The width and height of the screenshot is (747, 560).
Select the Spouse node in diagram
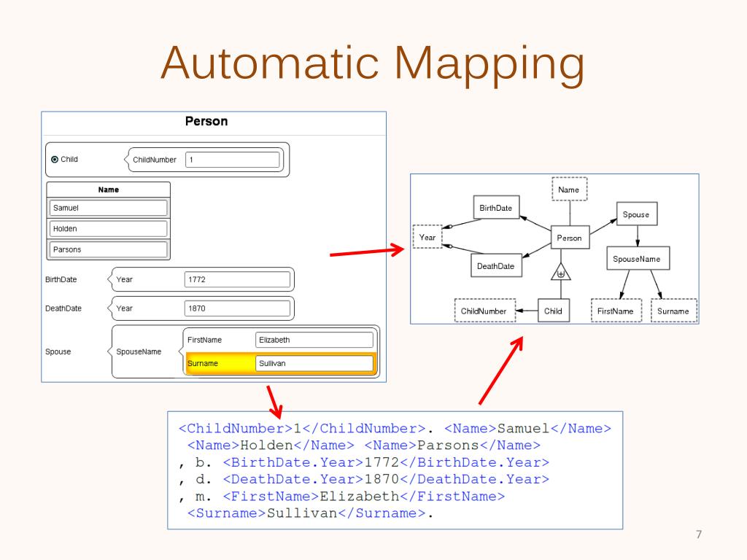tap(636, 214)
